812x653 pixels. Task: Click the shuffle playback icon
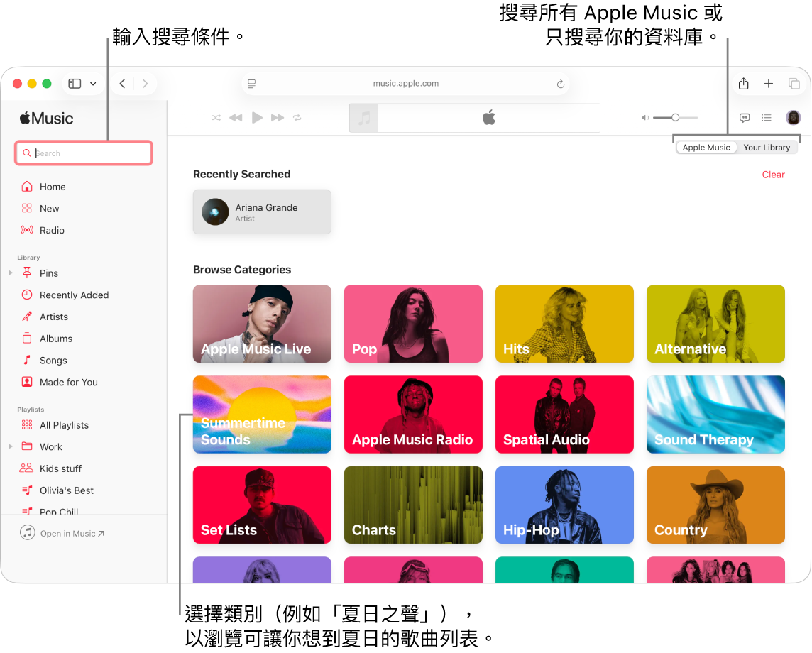(216, 118)
